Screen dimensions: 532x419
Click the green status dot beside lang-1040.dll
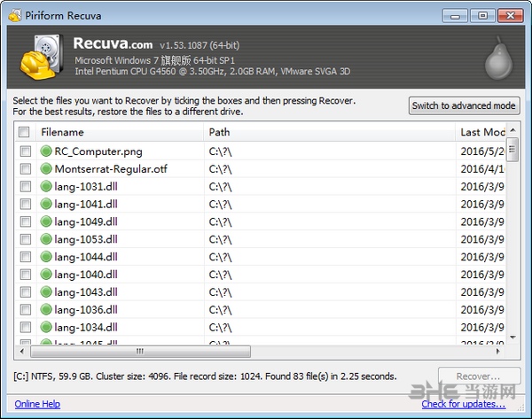[46, 275]
